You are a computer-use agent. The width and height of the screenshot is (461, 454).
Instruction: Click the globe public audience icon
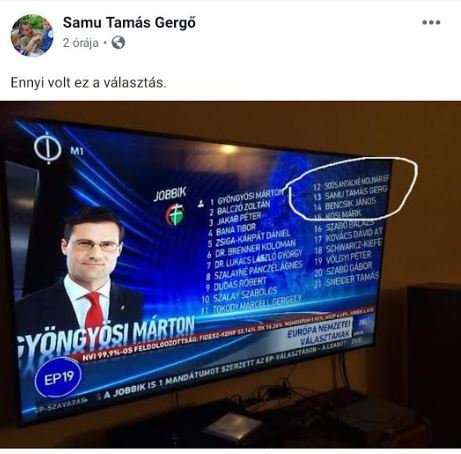[118, 43]
